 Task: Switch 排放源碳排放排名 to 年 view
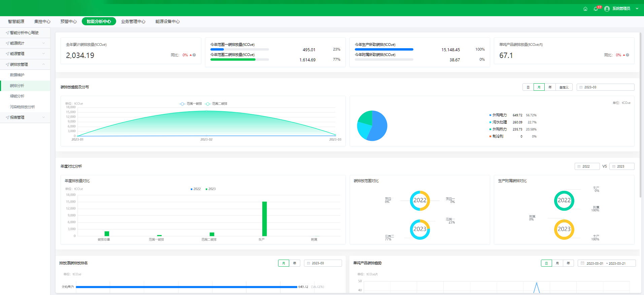[x=295, y=263]
